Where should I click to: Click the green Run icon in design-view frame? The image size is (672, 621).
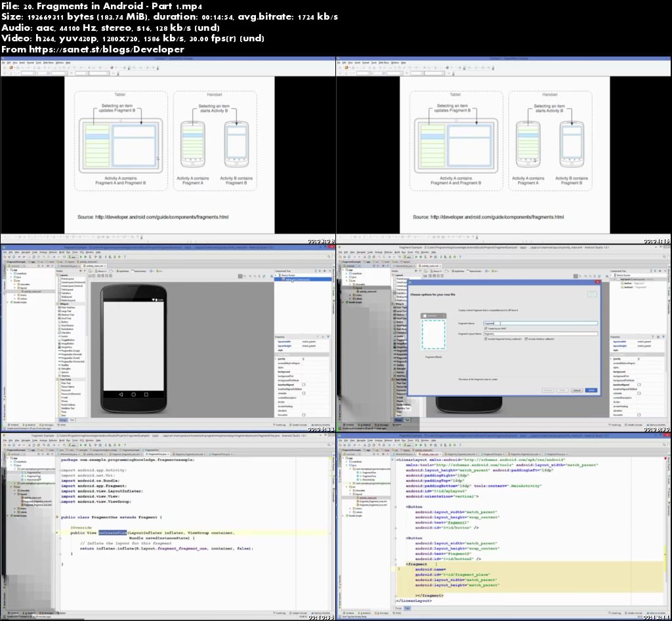point(81,257)
